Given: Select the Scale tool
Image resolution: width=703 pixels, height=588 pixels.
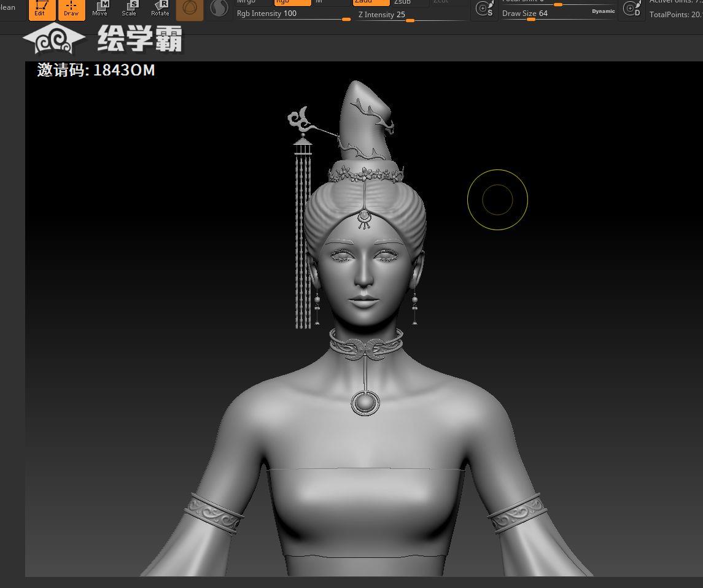Looking at the screenshot, I should (129, 9).
